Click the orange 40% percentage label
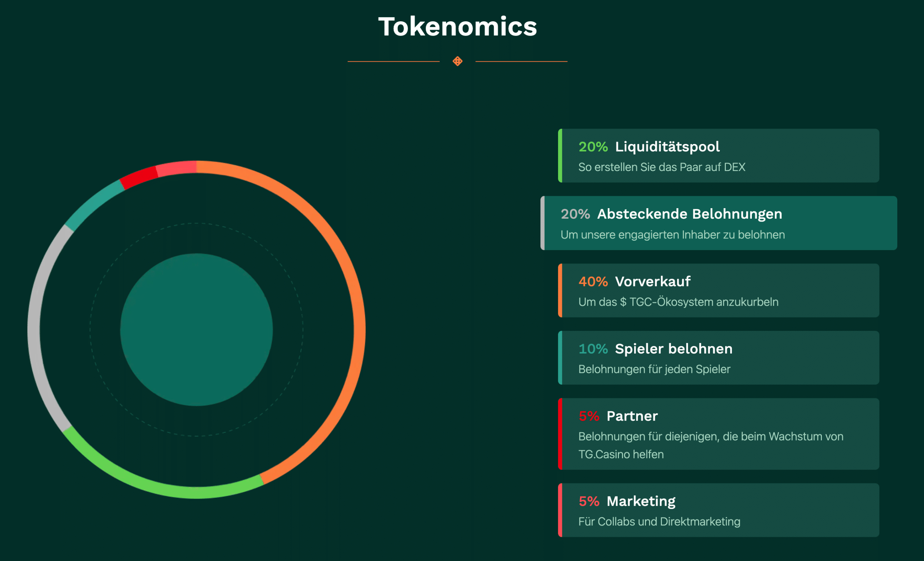924x561 pixels. pyautogui.click(x=593, y=281)
